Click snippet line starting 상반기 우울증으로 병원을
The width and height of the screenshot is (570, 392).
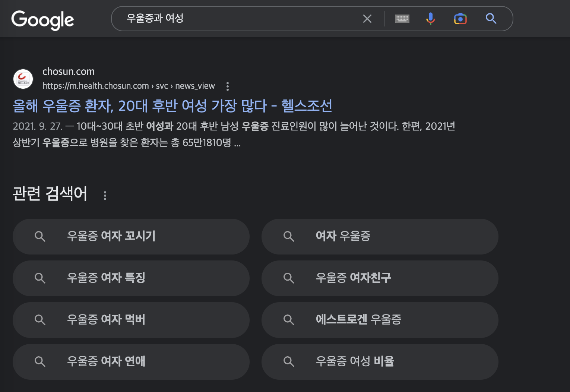[x=127, y=143]
